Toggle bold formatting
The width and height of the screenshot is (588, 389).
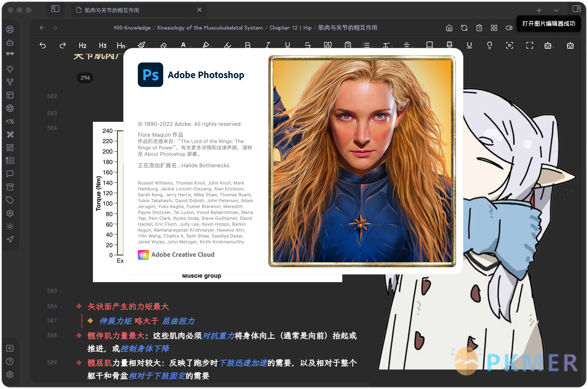click(248, 46)
